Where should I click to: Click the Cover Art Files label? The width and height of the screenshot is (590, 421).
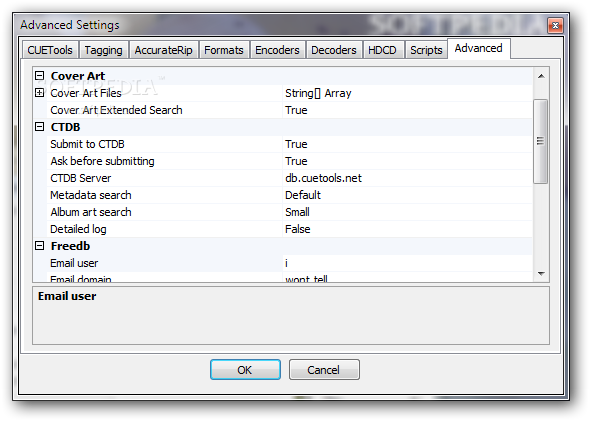(86, 93)
